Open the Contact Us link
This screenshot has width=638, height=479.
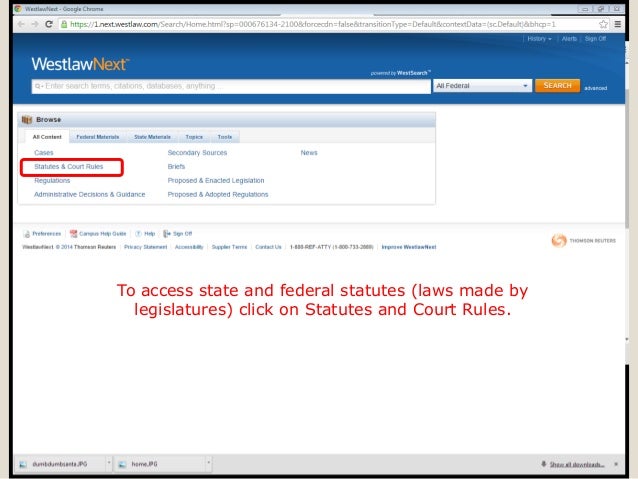[x=268, y=247]
